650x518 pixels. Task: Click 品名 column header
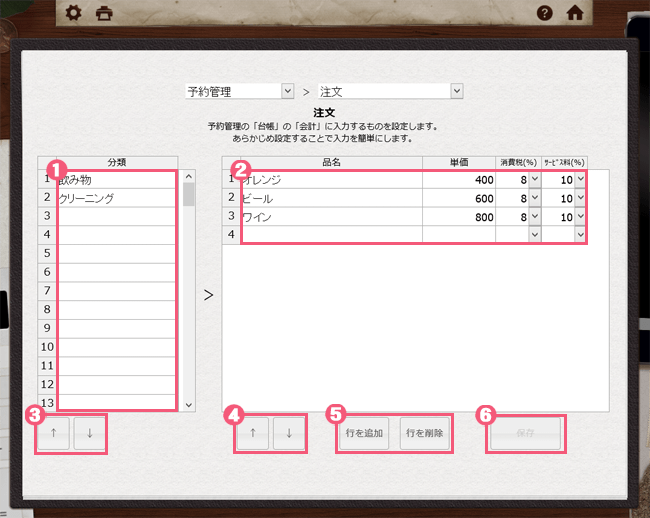point(331,162)
